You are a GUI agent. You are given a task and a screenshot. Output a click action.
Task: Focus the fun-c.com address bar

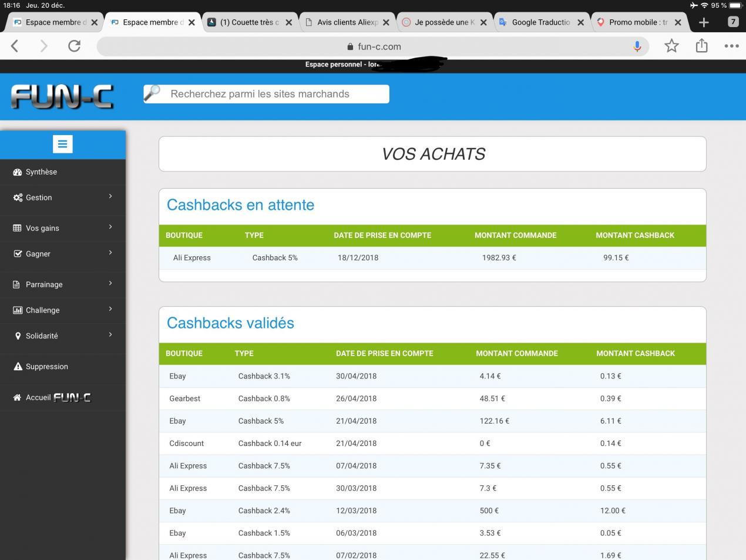pos(372,46)
